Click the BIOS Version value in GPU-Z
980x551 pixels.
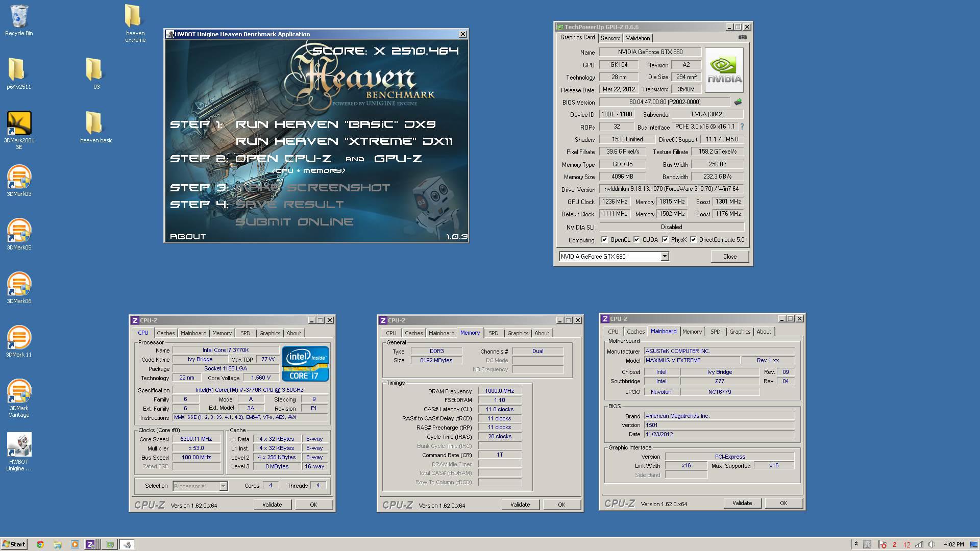tap(665, 102)
